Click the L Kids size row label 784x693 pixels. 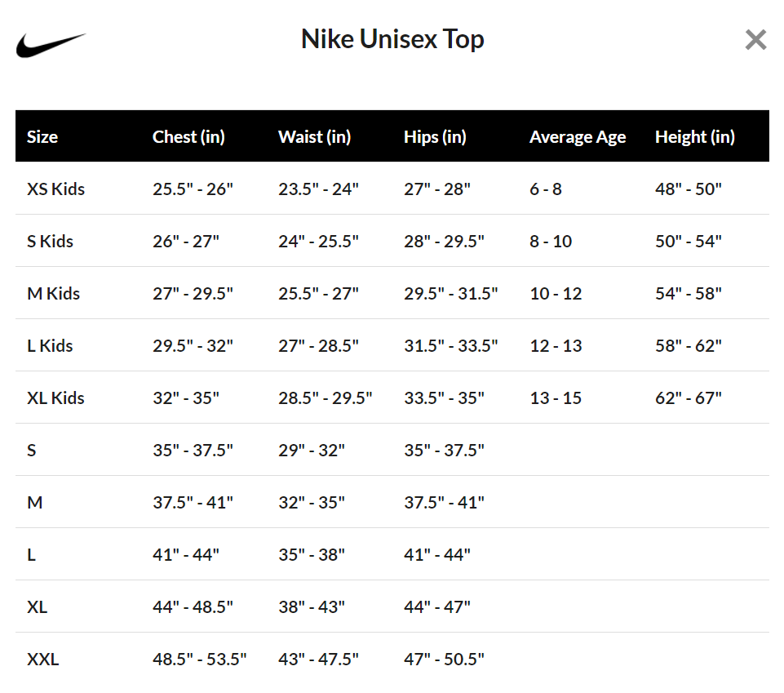click(x=50, y=346)
